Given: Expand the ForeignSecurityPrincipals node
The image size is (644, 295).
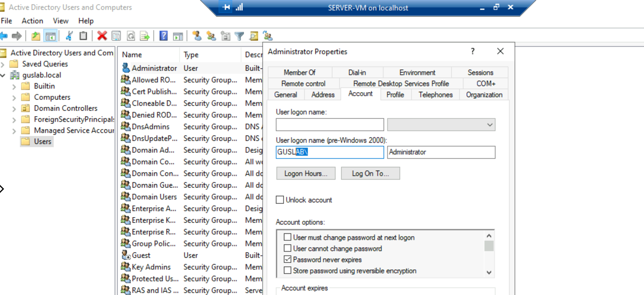Looking at the screenshot, I should [x=14, y=120].
